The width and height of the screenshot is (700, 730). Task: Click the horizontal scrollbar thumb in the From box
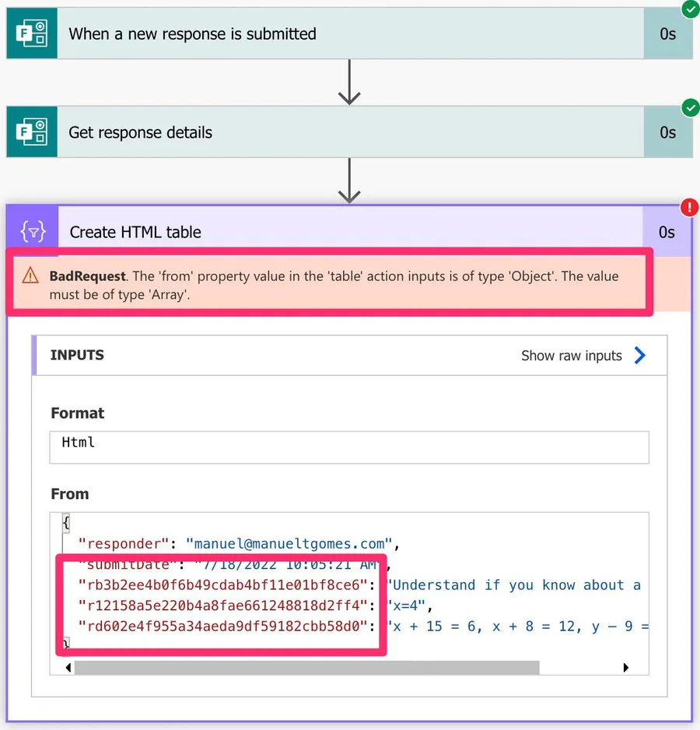pyautogui.click(x=306, y=668)
